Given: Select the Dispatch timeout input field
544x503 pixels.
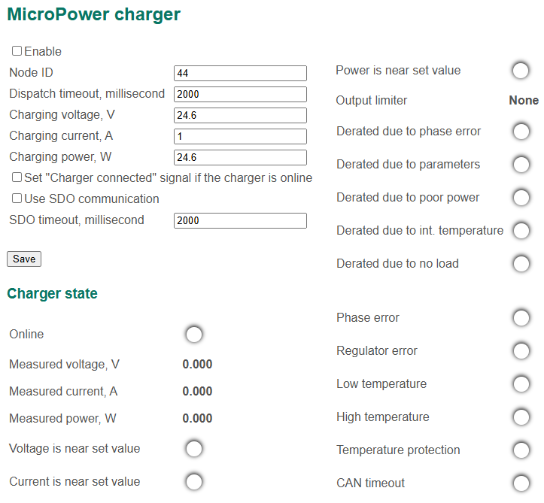Looking at the screenshot, I should [240, 94].
